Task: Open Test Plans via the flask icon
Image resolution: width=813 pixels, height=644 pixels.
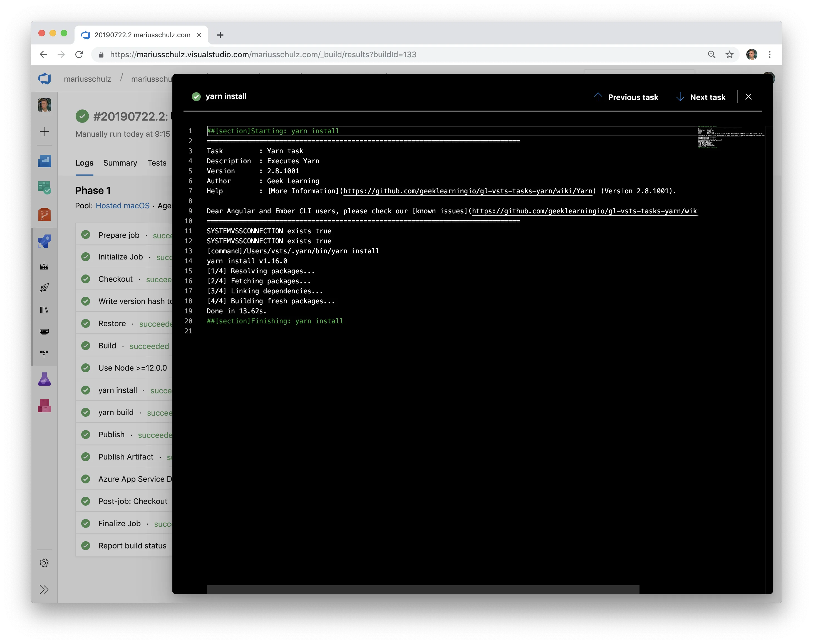Action: (44, 379)
